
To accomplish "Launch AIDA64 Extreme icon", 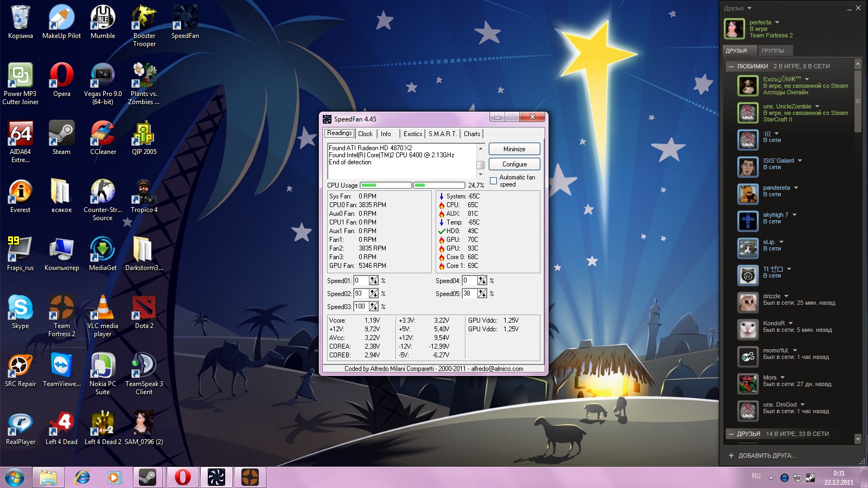I will click(x=20, y=142).
